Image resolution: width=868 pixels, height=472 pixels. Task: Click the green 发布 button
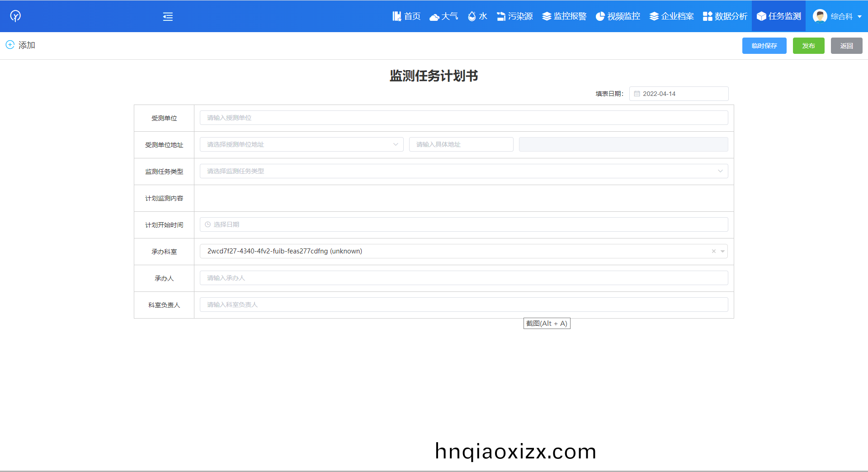808,46
